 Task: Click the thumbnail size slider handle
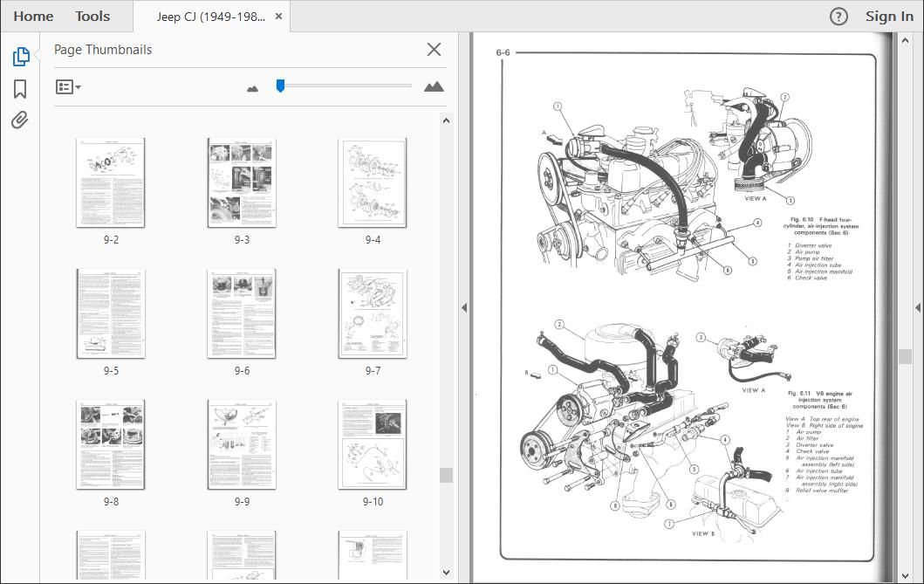280,86
